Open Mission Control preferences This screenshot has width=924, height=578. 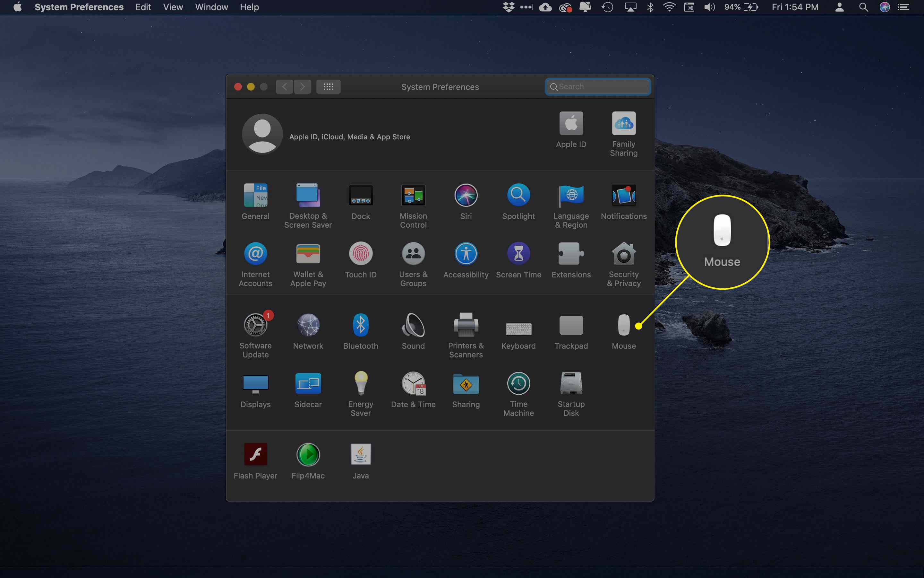[413, 206]
